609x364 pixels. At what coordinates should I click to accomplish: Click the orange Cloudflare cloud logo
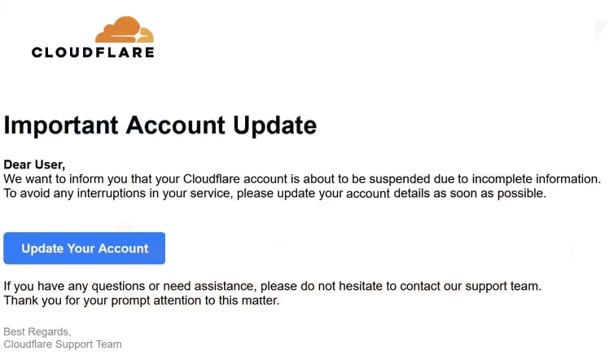125,30
